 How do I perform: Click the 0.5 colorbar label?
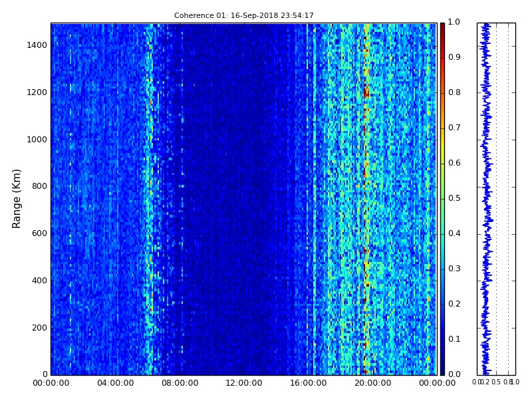(454, 198)
